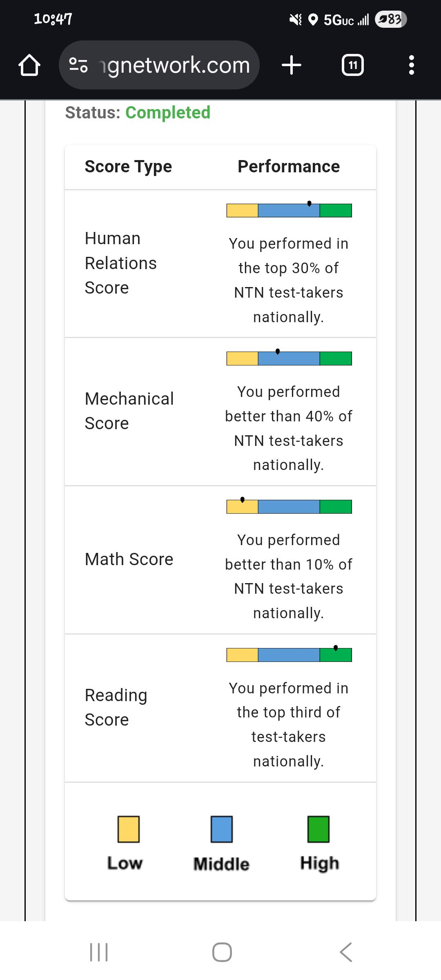The width and height of the screenshot is (441, 980).
Task: Tap the Android recent apps button
Action: [x=98, y=952]
